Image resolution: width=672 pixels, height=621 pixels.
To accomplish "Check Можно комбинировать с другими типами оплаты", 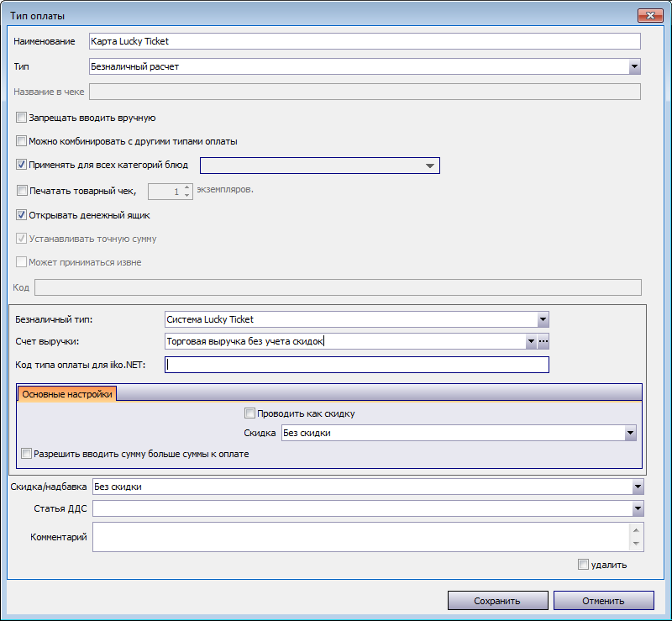I will pos(22,141).
